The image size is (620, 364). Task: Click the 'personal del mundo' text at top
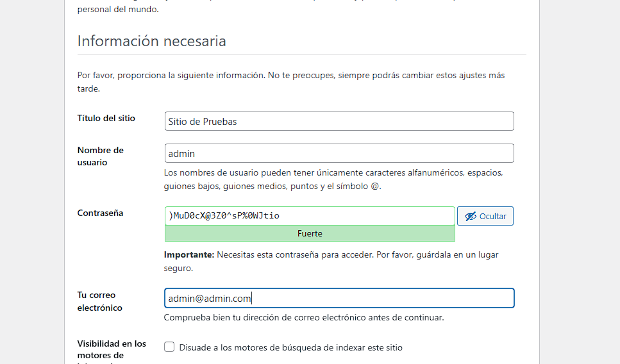coord(117,10)
